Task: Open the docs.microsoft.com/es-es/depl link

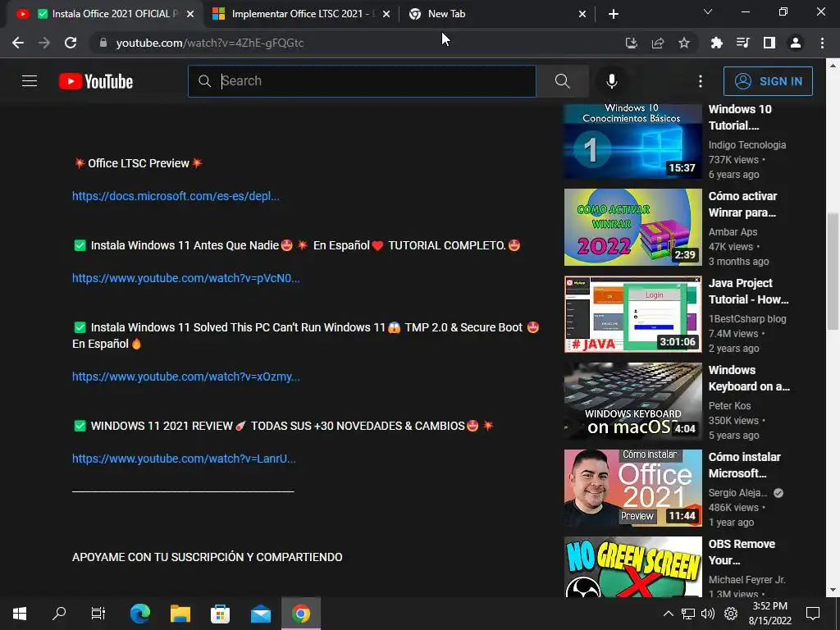Action: (176, 196)
